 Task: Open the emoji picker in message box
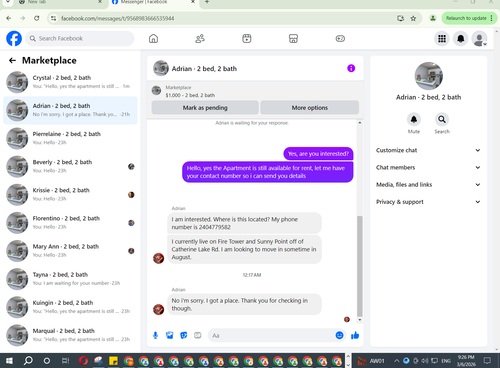[x=339, y=335]
